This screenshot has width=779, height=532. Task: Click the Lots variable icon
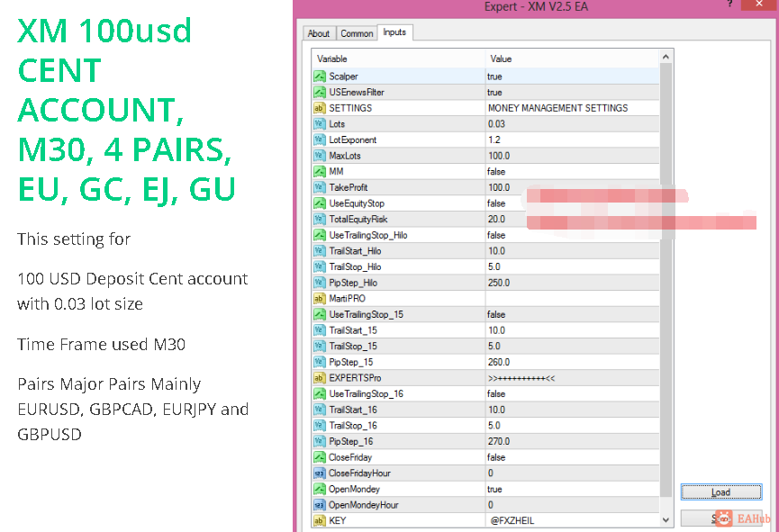pyautogui.click(x=320, y=124)
